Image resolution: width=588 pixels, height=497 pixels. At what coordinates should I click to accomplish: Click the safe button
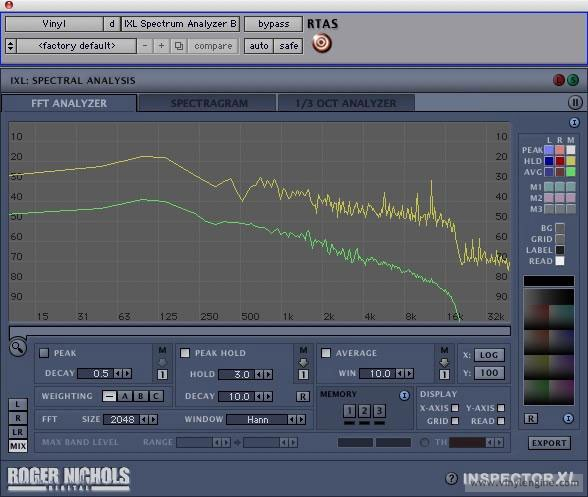click(288, 46)
